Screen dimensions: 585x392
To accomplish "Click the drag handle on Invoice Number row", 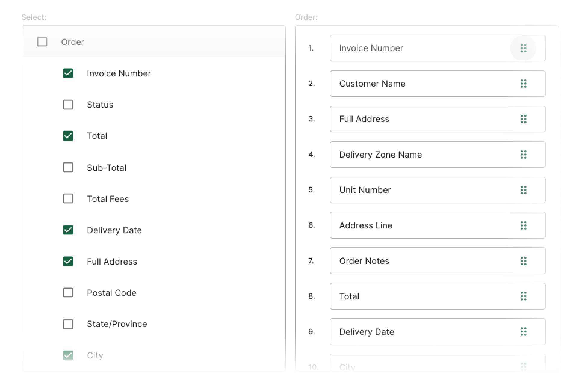I will [x=523, y=48].
